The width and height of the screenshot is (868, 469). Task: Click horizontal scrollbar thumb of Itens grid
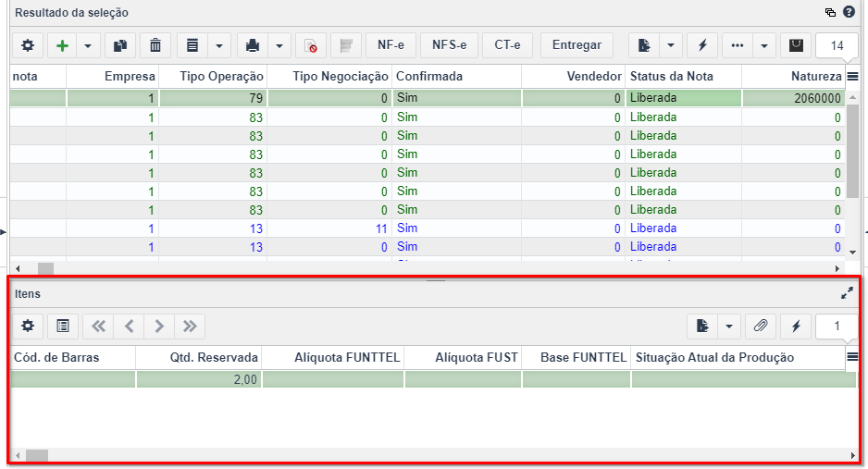click(x=37, y=456)
